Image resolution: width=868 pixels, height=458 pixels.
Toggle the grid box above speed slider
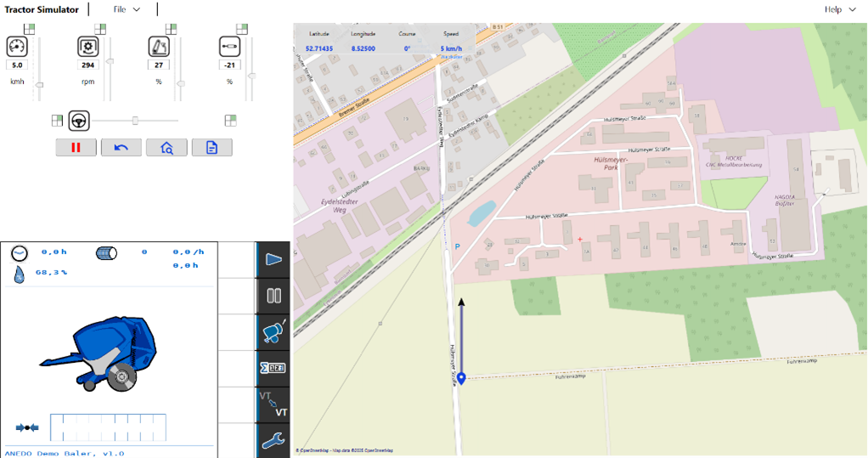pos(30,29)
